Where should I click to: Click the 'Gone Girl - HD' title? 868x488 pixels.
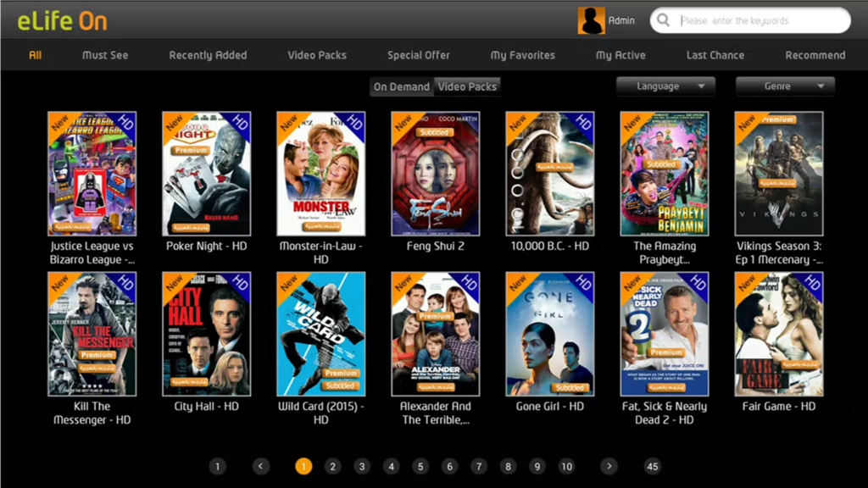[549, 406]
